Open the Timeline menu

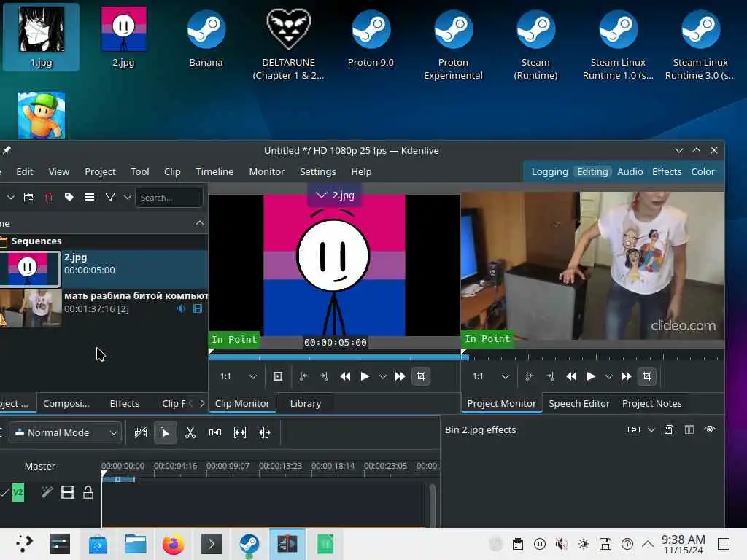(x=214, y=171)
